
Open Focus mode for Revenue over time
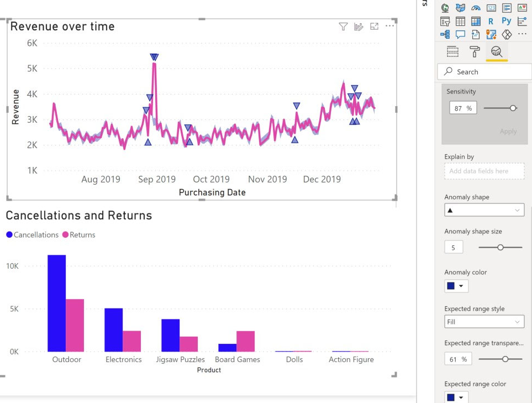(x=374, y=27)
